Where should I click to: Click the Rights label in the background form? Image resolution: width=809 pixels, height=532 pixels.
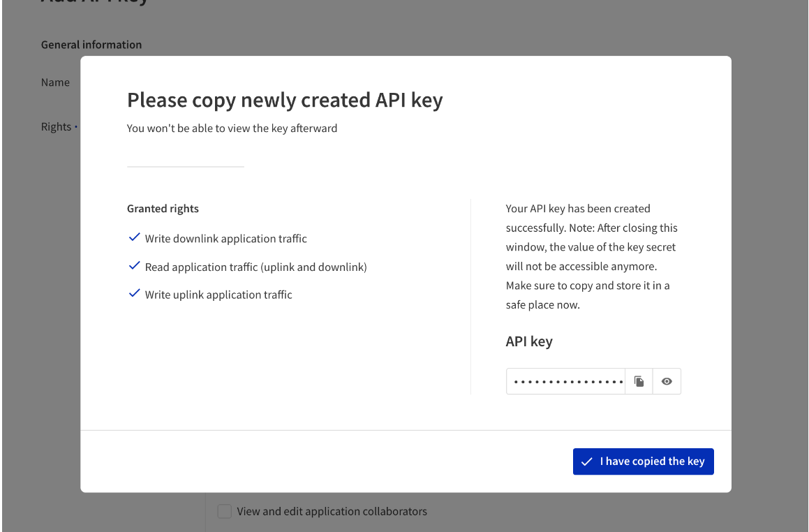tap(57, 127)
